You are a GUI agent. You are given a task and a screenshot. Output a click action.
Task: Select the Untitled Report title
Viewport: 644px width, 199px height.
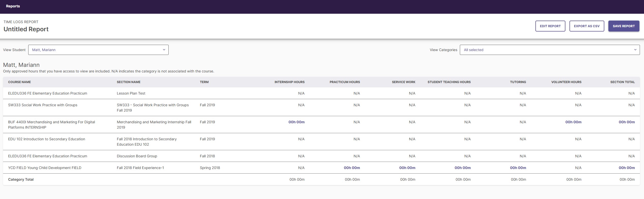coord(26,29)
